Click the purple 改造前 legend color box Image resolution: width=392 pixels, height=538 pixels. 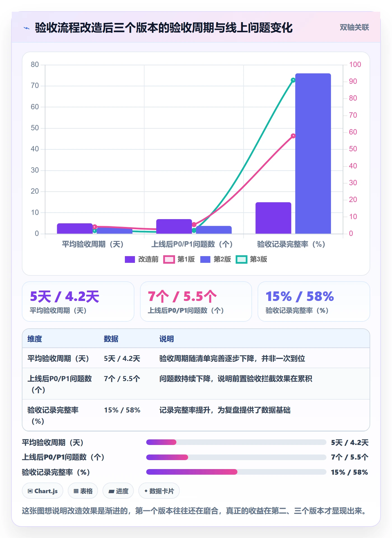130,259
